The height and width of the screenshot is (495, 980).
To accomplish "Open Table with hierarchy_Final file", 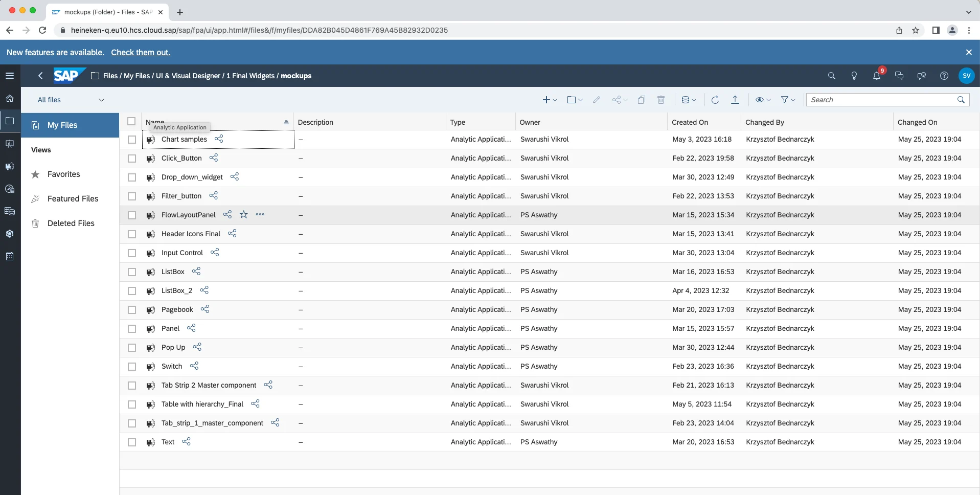I will point(202,404).
